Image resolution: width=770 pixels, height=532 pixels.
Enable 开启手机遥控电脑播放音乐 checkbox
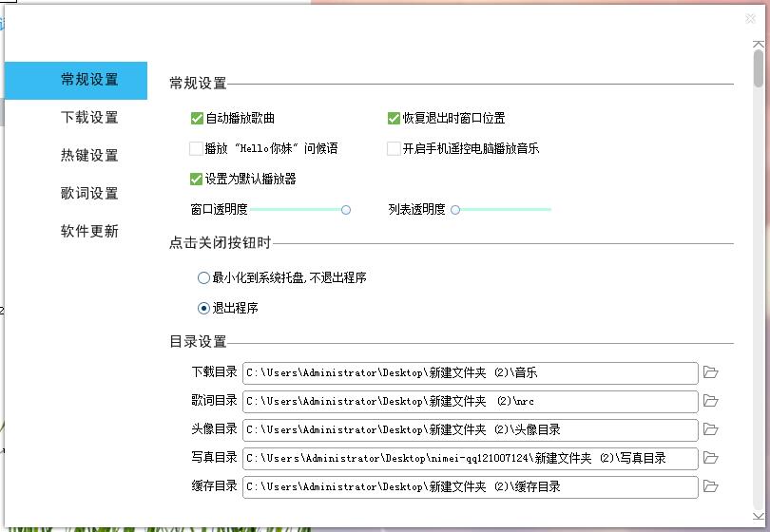pos(394,148)
